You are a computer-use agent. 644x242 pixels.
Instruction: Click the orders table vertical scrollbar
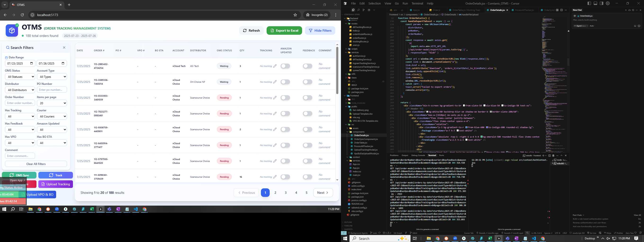337,70
